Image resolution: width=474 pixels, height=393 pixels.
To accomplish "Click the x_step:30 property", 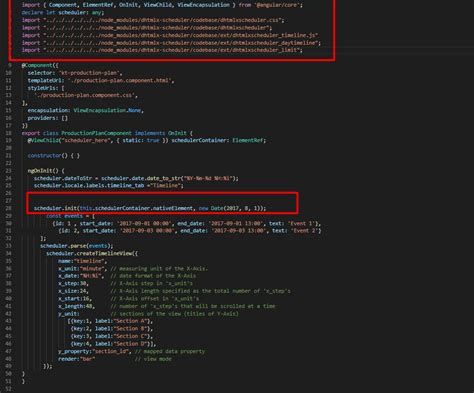I will point(73,284).
